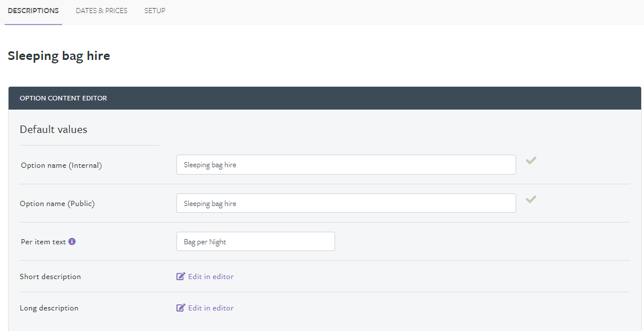Click the 'Per item text' label
644x331 pixels.
point(43,241)
